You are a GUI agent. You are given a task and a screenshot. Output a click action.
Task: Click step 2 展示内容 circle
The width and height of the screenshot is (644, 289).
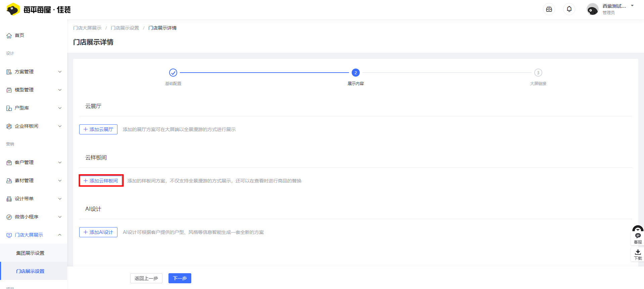tap(356, 73)
